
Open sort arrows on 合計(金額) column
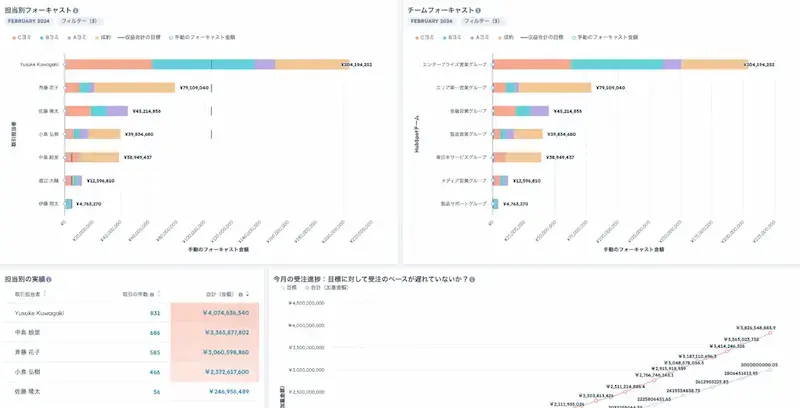pos(247,294)
